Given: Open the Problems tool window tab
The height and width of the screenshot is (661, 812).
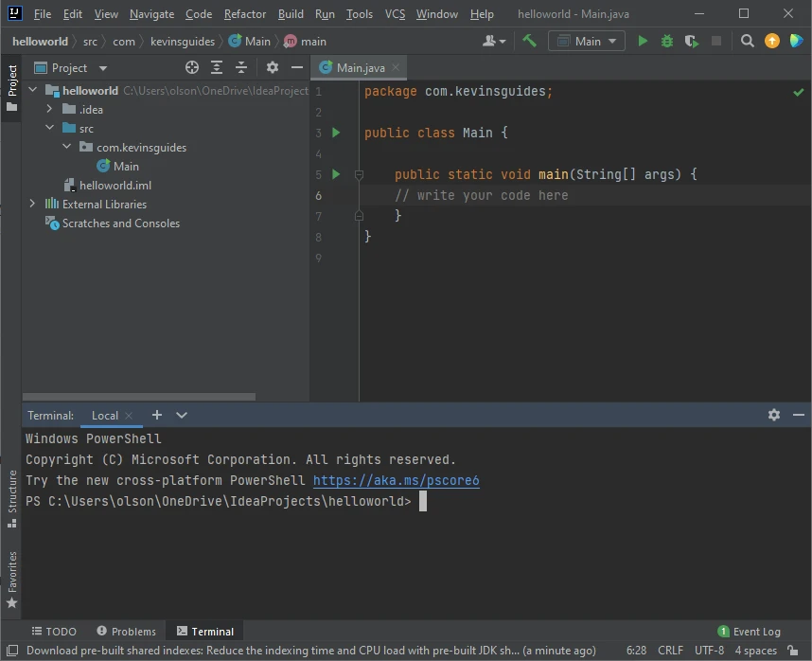Looking at the screenshot, I should point(127,632).
